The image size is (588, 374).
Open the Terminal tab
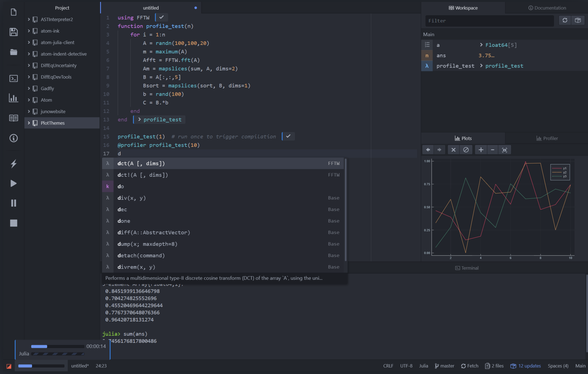coord(467,268)
